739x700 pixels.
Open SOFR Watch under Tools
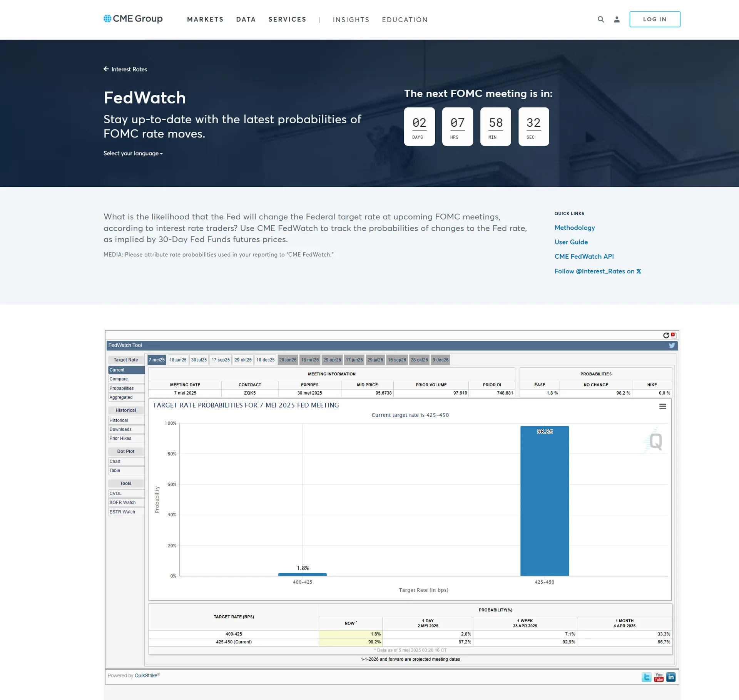tap(126, 503)
